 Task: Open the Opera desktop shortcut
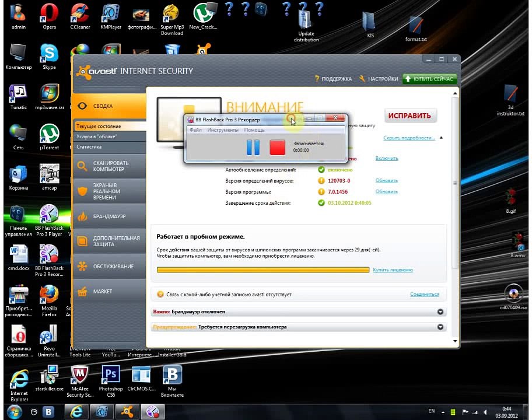coord(49,16)
